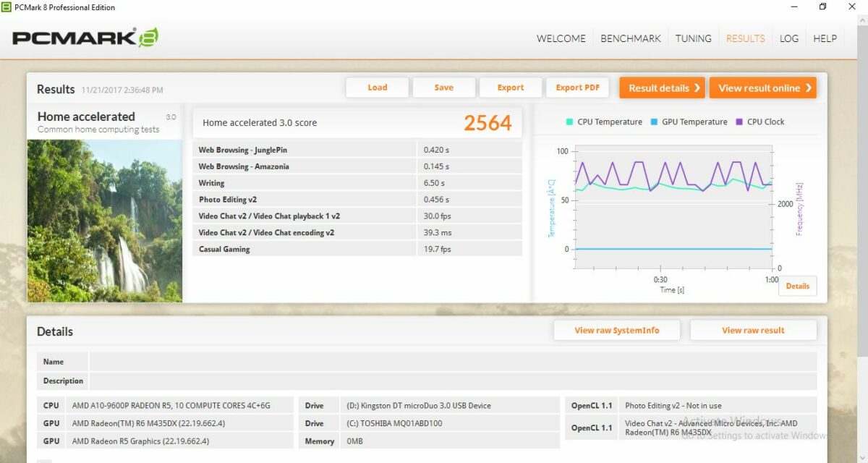Viewport: 868px width, 463px height.
Task: Open the LOG tab
Action: [x=789, y=38]
